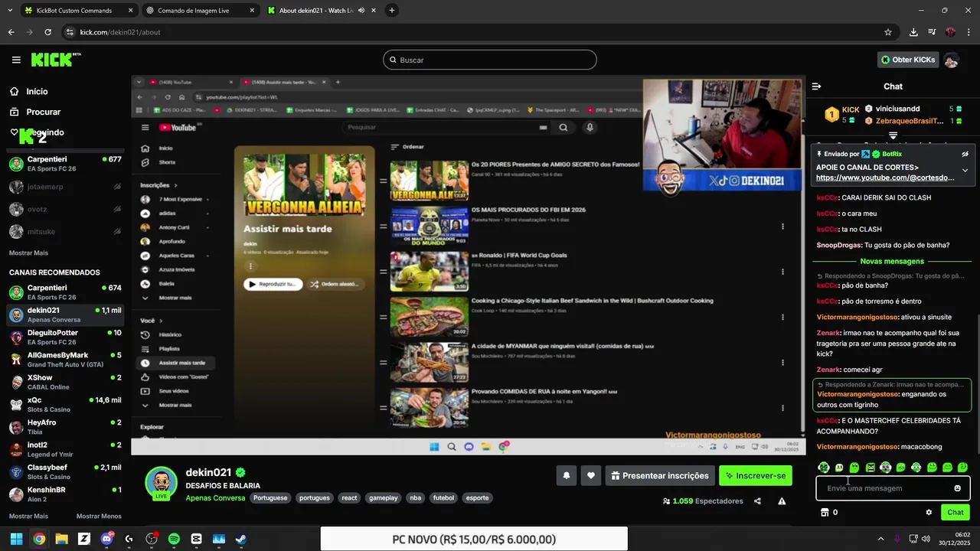This screenshot has width=980, height=551.
Task: Toggle channel notification bell
Action: click(567, 475)
